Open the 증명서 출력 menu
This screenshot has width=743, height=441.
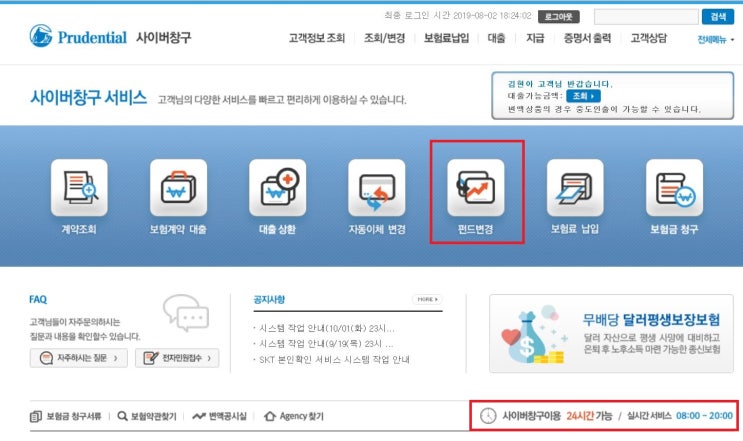(x=587, y=38)
